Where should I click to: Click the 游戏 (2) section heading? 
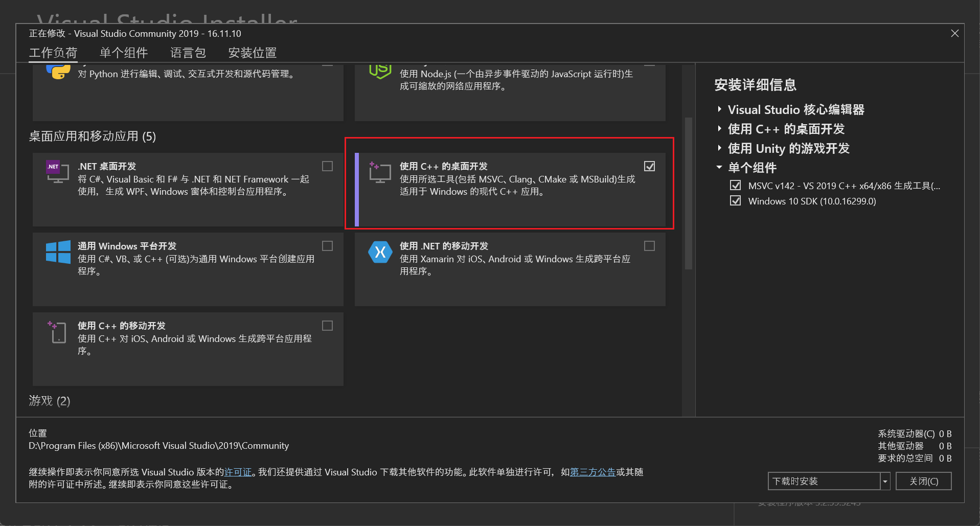[50, 401]
